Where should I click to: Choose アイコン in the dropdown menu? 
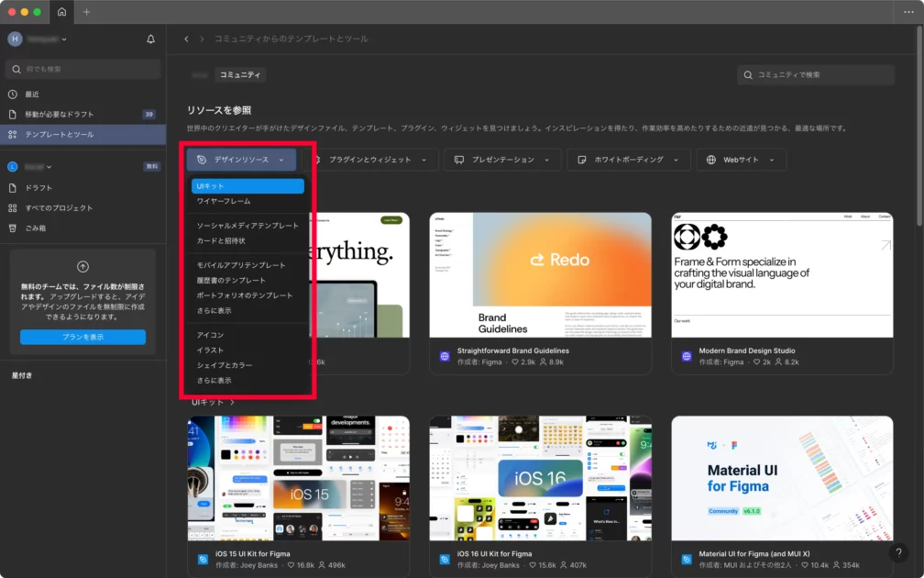click(x=210, y=335)
